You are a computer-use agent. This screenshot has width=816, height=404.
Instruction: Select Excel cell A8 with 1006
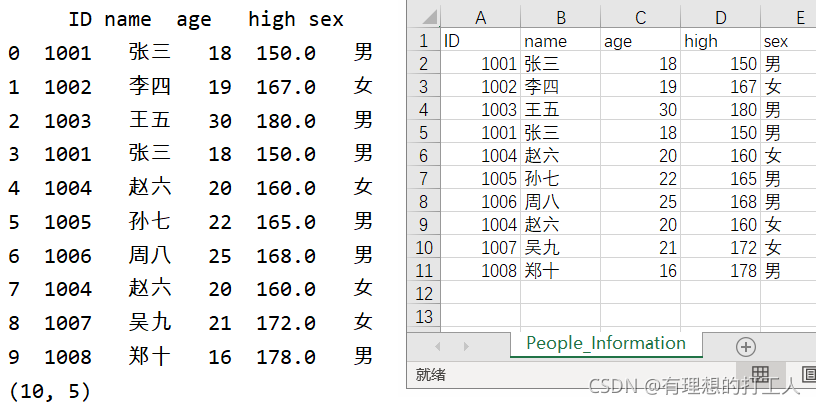(480, 201)
